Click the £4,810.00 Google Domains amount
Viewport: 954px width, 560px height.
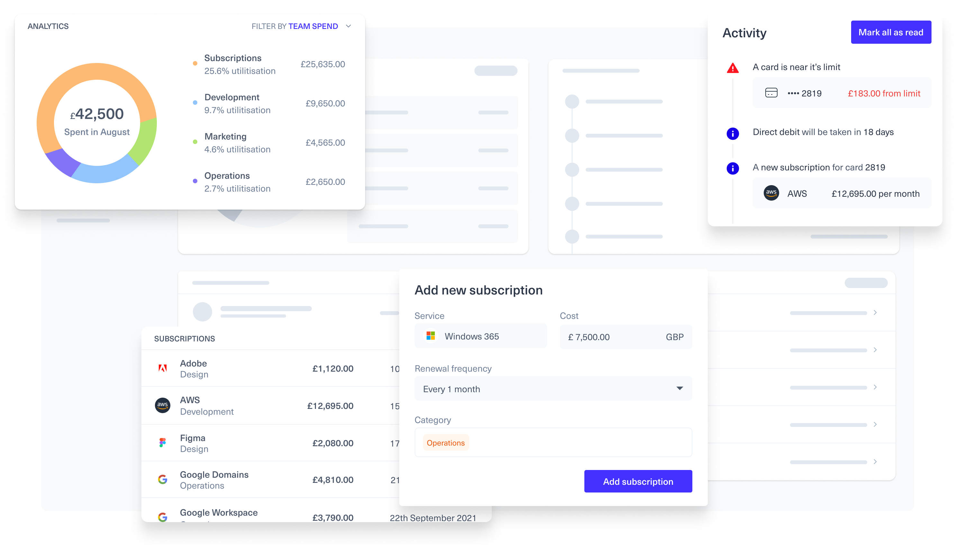click(333, 480)
